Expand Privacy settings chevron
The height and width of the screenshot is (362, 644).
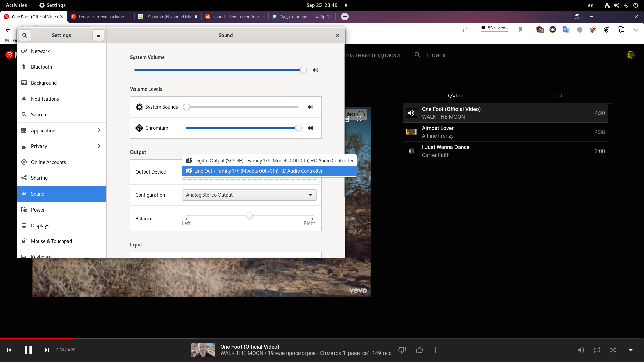click(99, 146)
